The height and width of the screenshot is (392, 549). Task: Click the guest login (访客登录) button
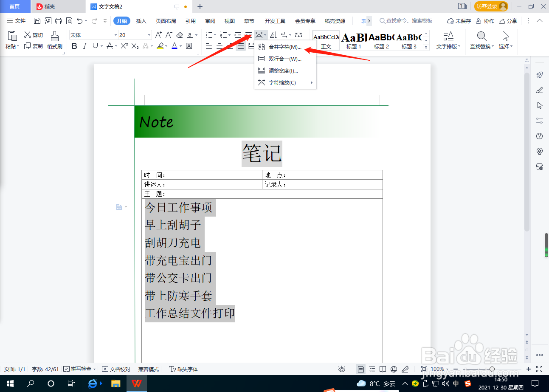[491, 6]
